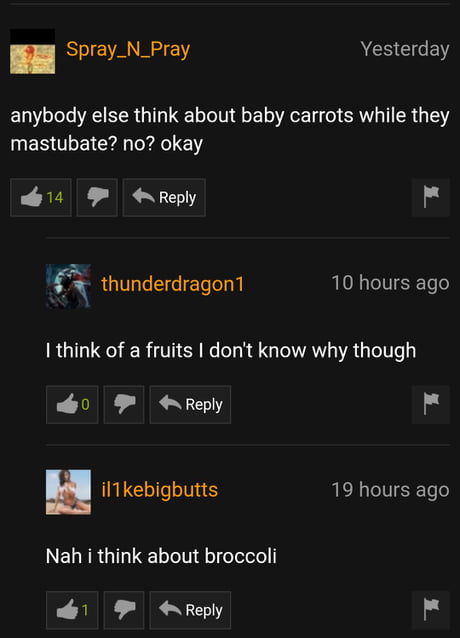Image resolution: width=460 pixels, height=638 pixels.
Task: Reply to il1kebigbutts' comment
Action: (190, 610)
